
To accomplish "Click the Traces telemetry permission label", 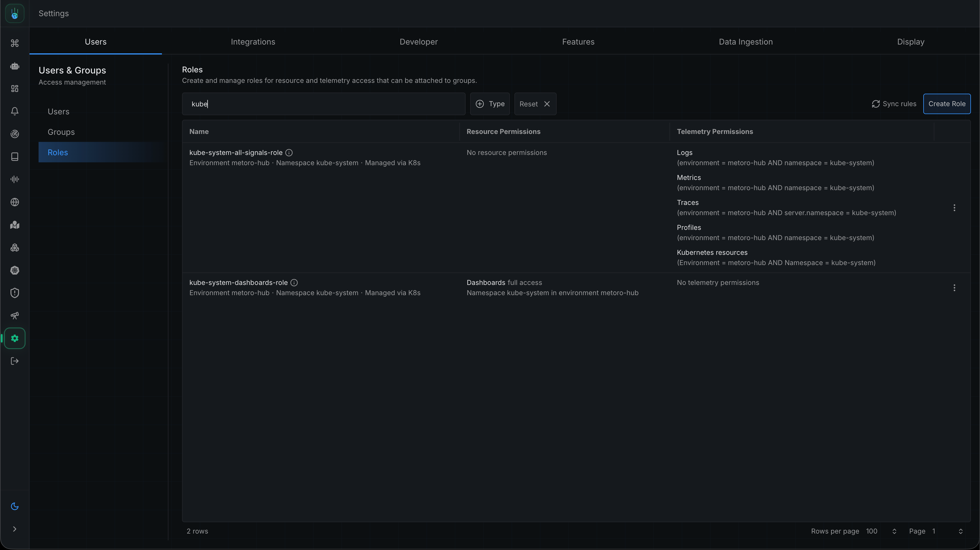I will 687,203.
